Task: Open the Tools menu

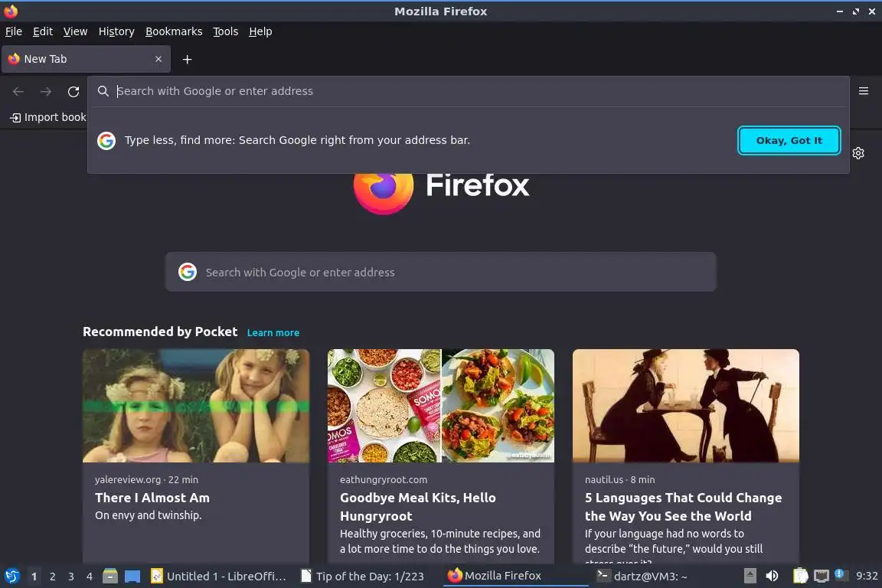Action: (226, 31)
